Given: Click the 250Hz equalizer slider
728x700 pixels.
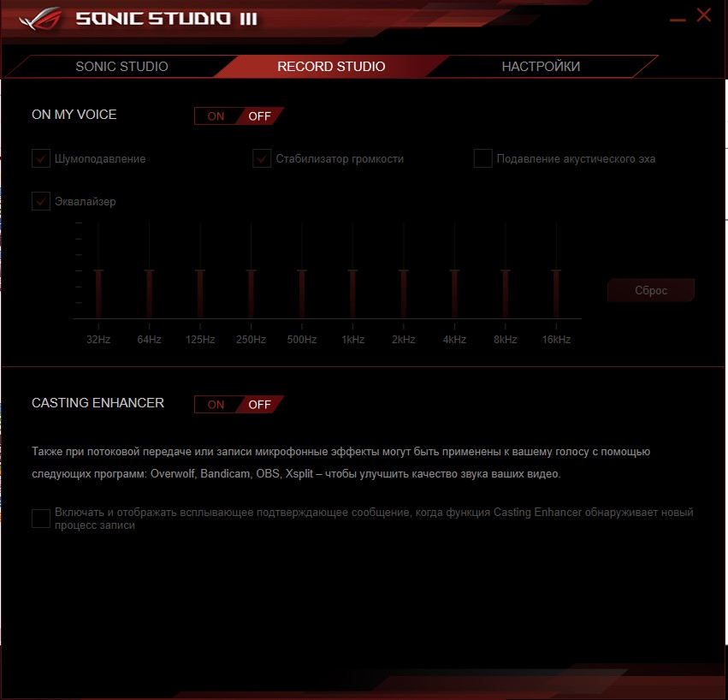Looking at the screenshot, I should point(252,270).
